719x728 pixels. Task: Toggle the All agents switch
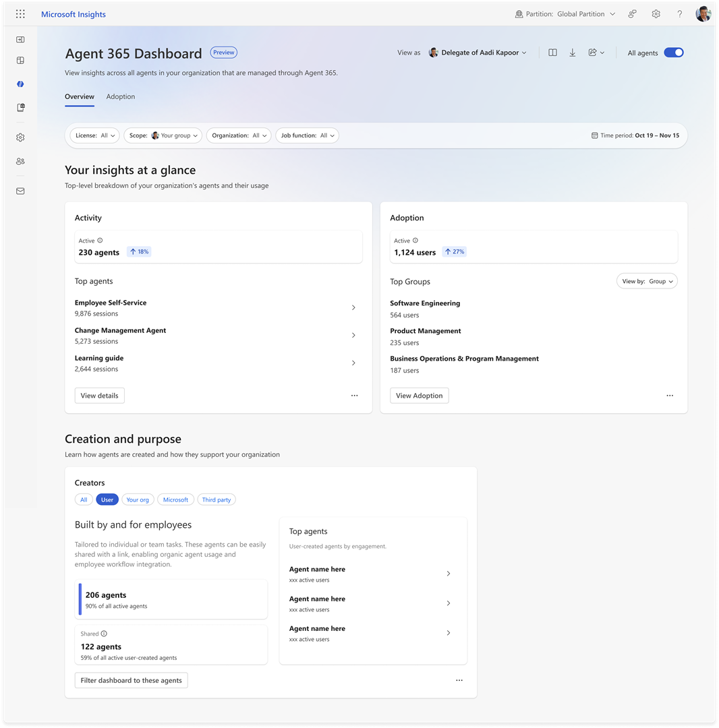pyautogui.click(x=674, y=53)
